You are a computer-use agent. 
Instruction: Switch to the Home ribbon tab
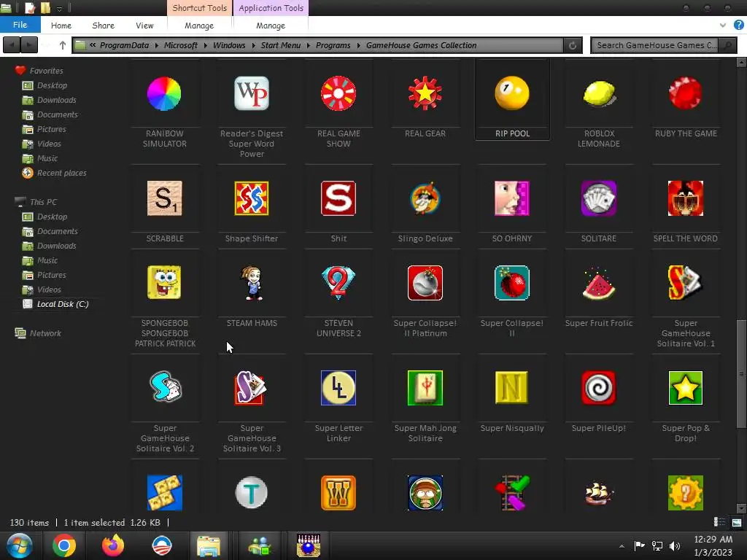pyautogui.click(x=61, y=26)
